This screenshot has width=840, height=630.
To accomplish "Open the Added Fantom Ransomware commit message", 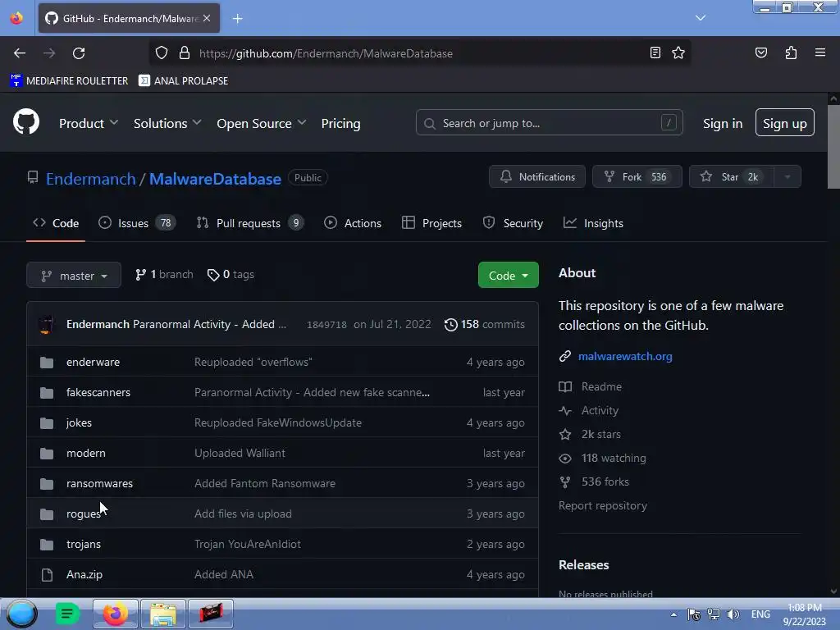I will tap(265, 483).
